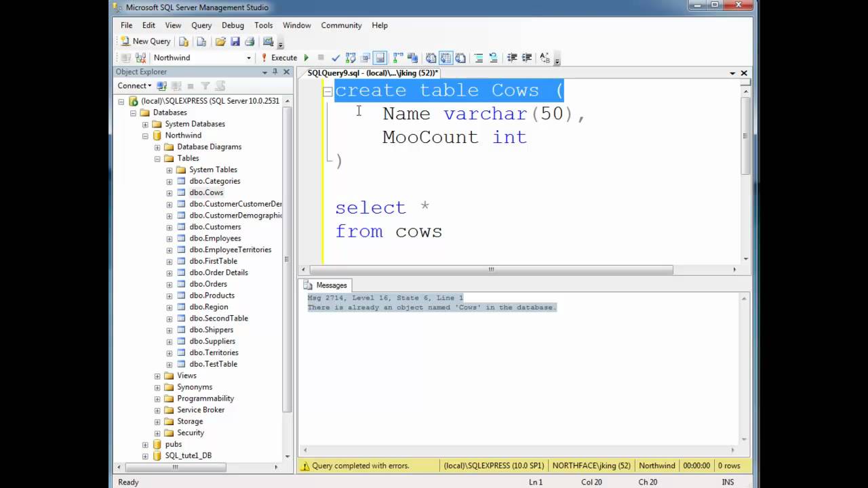Click the Refresh icon in Object Explorer
Viewport: 868px width, 488px height.
coord(220,85)
